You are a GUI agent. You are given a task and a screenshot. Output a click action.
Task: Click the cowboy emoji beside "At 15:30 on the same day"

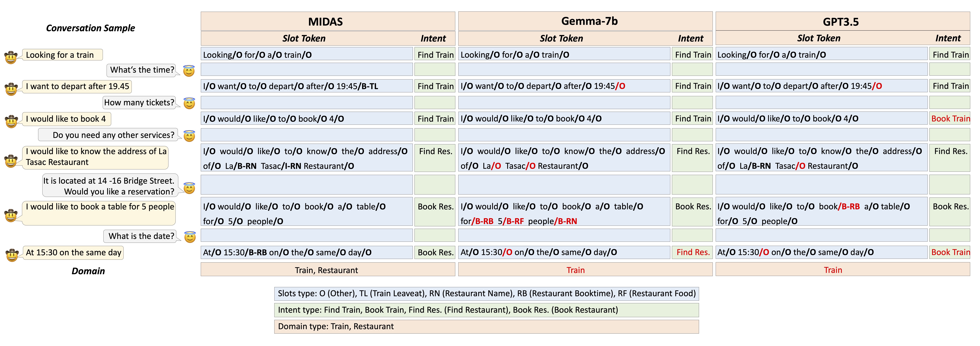[12, 255]
